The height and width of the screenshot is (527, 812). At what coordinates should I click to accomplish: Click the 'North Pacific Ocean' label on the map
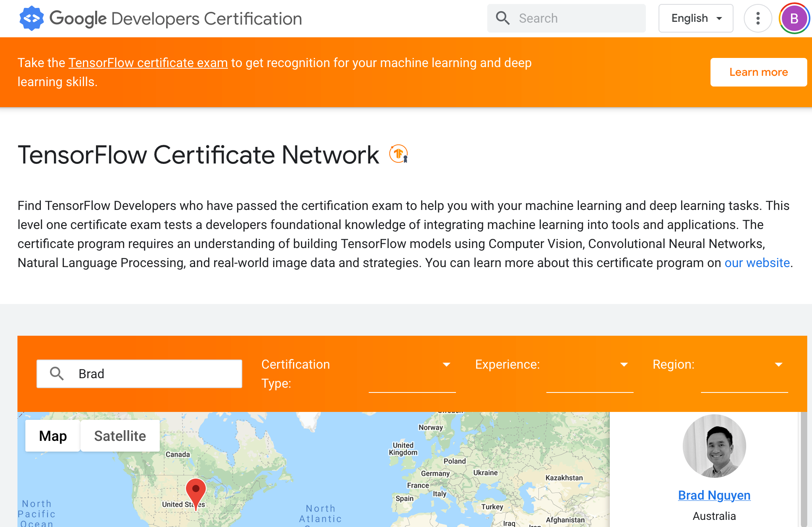(36, 514)
